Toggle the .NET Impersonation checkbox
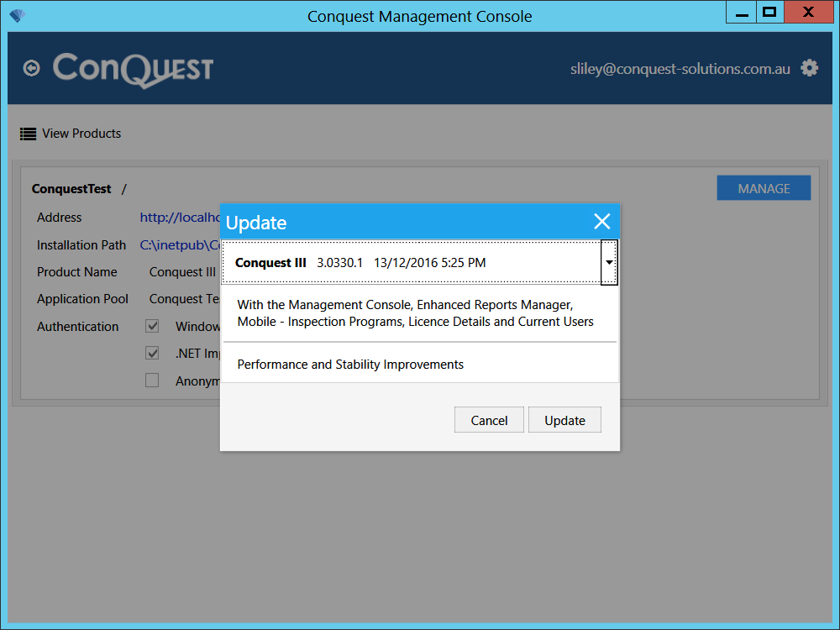840x630 pixels. (x=152, y=353)
